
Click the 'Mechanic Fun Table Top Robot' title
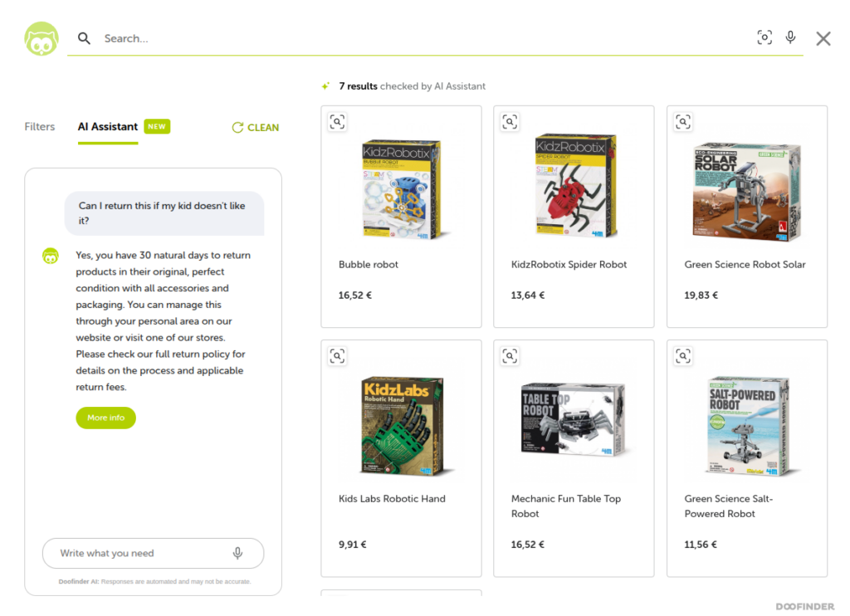pos(566,506)
